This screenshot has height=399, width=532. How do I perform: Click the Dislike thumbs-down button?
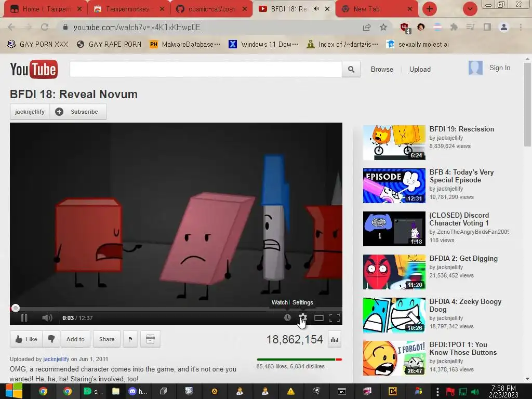tap(51, 339)
